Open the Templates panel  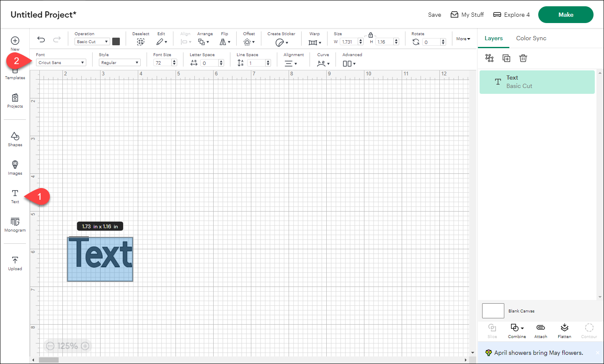pos(15,72)
